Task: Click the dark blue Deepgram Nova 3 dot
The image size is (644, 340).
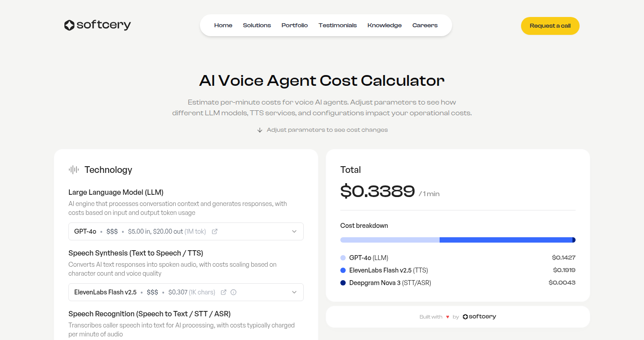Action: click(343, 283)
